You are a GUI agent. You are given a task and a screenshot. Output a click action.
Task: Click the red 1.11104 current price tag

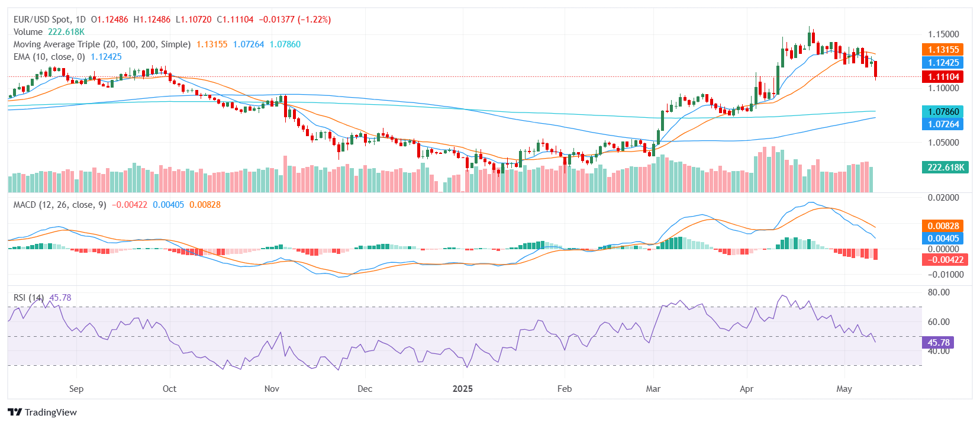(943, 77)
